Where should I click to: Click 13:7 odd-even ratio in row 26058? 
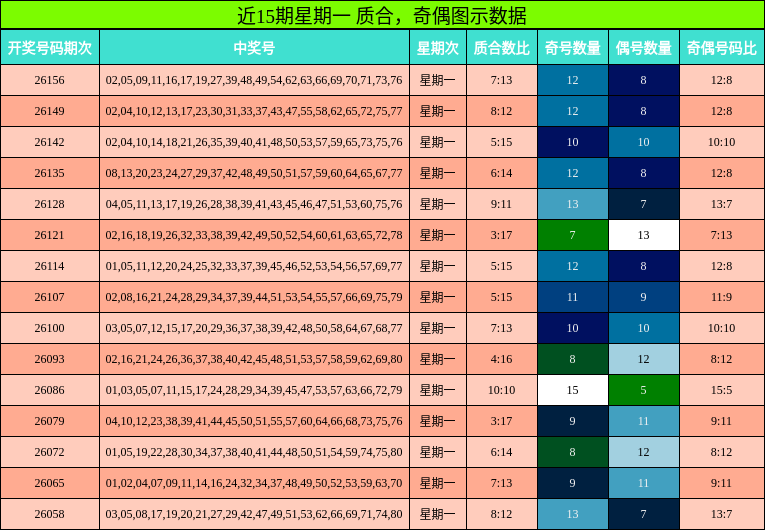coord(722,514)
